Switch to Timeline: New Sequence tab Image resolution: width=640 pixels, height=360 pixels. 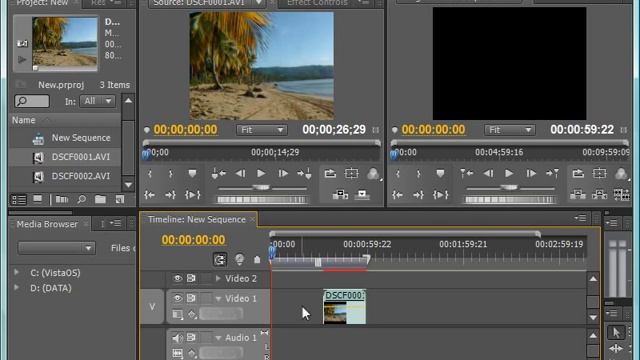coord(197,220)
